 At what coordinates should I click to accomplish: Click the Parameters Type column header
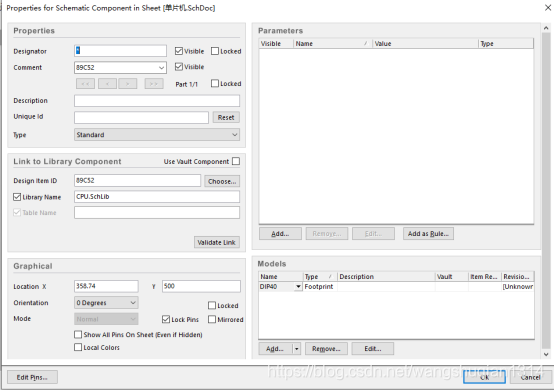506,43
